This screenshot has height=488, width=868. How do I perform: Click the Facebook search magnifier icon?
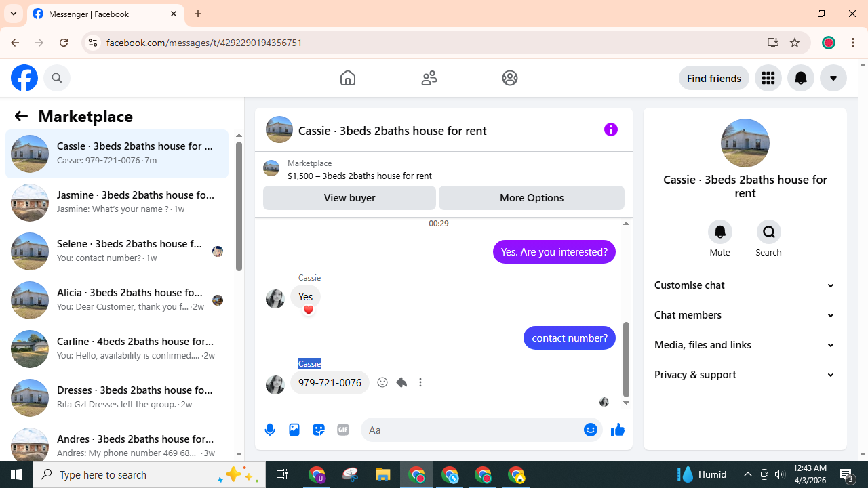pyautogui.click(x=57, y=78)
